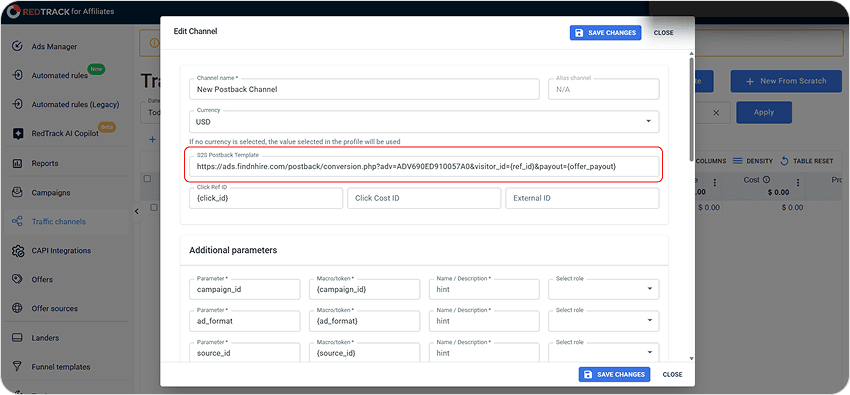Edit the Channel name field
The width and height of the screenshot is (850, 395).
364,89
